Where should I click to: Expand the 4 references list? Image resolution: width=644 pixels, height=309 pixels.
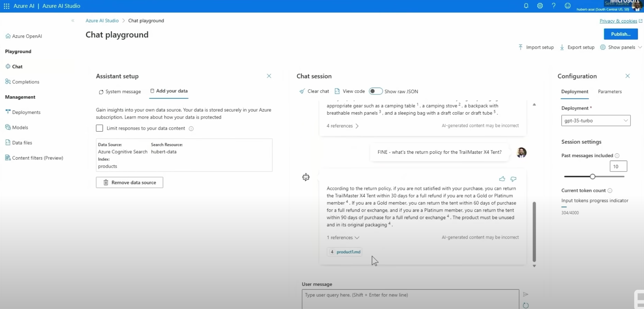(342, 126)
